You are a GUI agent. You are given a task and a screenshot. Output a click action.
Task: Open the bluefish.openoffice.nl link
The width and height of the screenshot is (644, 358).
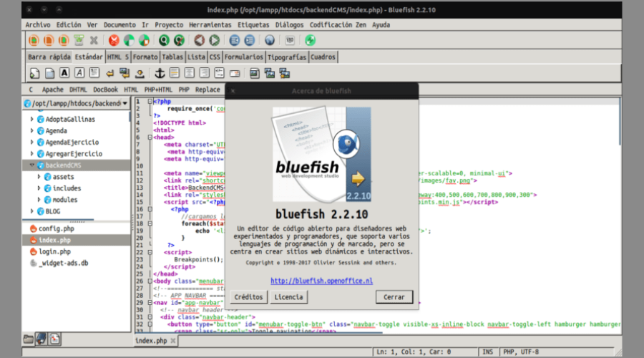click(321, 281)
